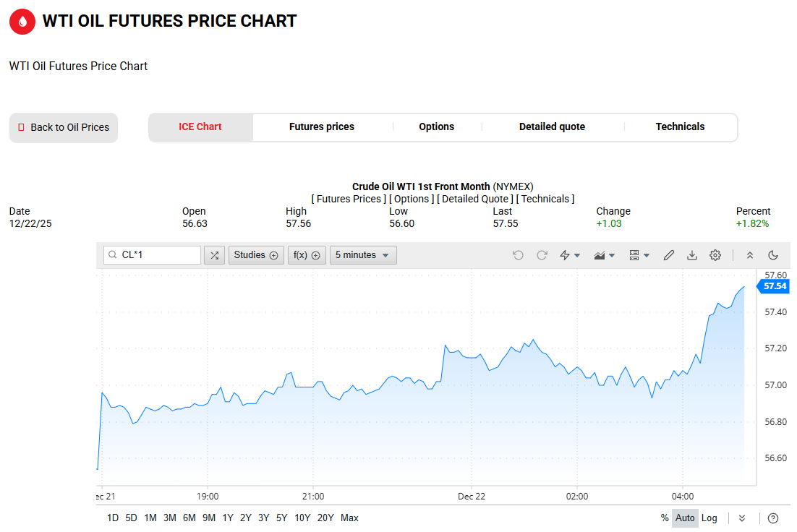The image size is (797, 532).
Task: Redo the chart action
Action: click(x=542, y=255)
